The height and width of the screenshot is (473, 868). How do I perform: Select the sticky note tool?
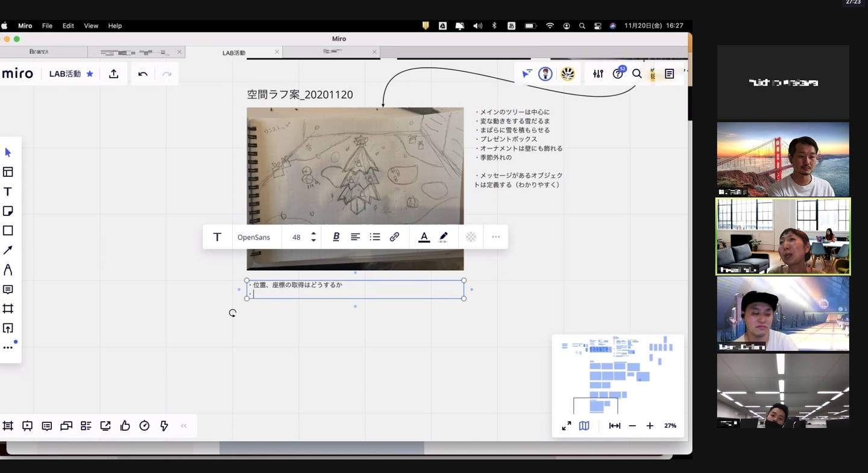point(8,211)
